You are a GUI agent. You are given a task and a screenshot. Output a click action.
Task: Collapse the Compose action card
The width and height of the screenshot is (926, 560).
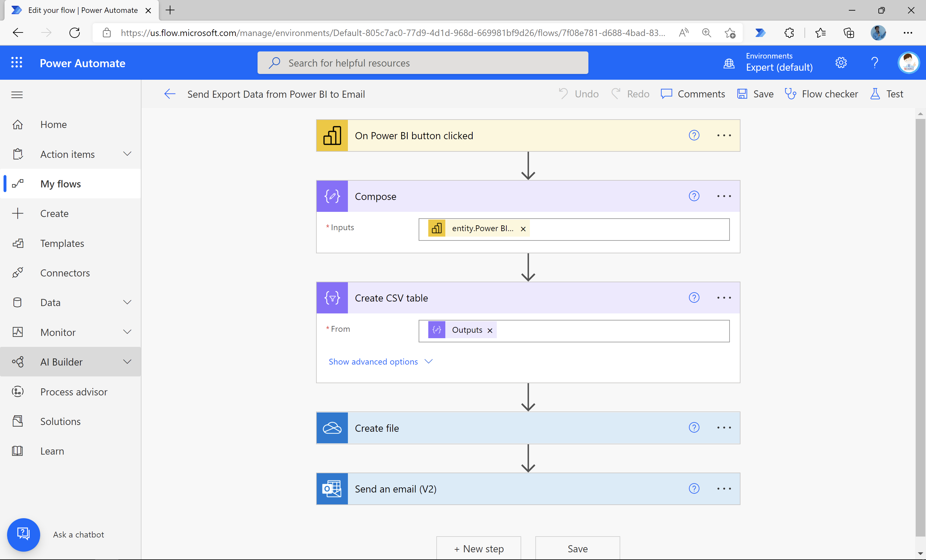[x=376, y=196]
